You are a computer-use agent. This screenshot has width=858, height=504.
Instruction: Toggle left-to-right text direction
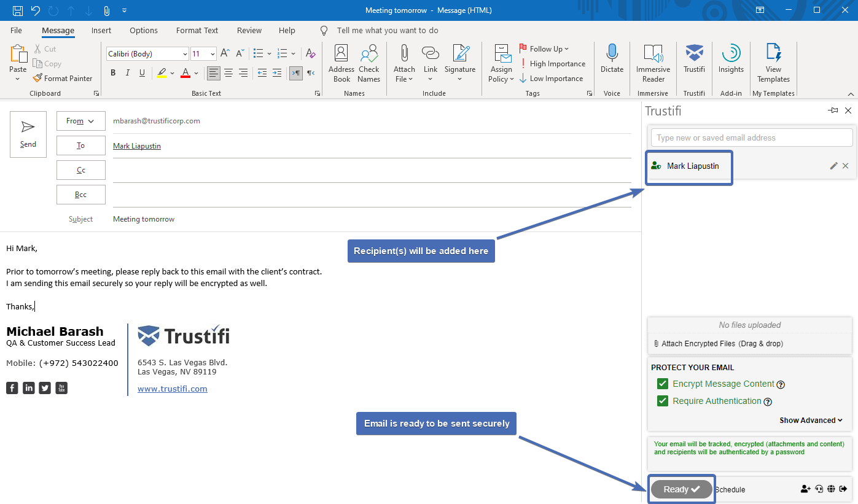296,73
